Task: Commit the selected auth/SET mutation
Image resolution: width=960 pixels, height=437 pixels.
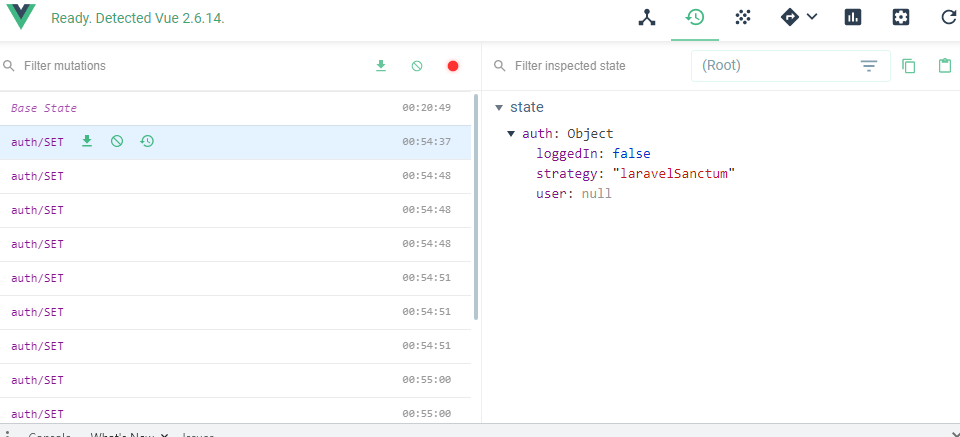Action: click(87, 142)
